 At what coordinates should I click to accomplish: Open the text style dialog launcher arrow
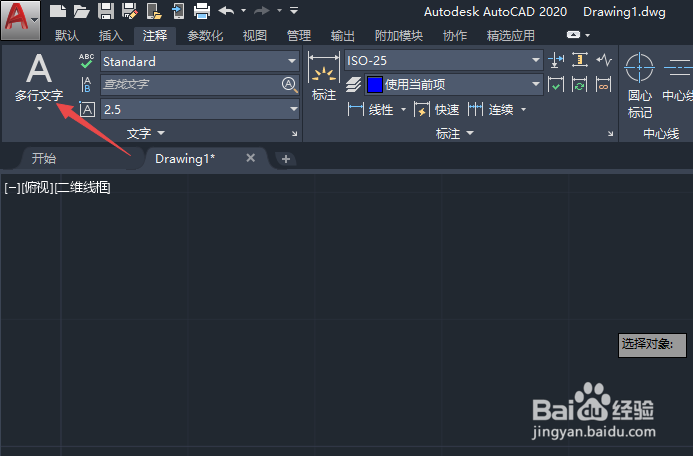(x=294, y=133)
